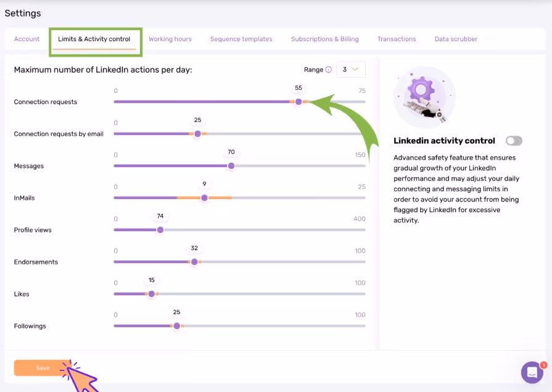Toggle the Linkedin activity control switch

pos(514,141)
